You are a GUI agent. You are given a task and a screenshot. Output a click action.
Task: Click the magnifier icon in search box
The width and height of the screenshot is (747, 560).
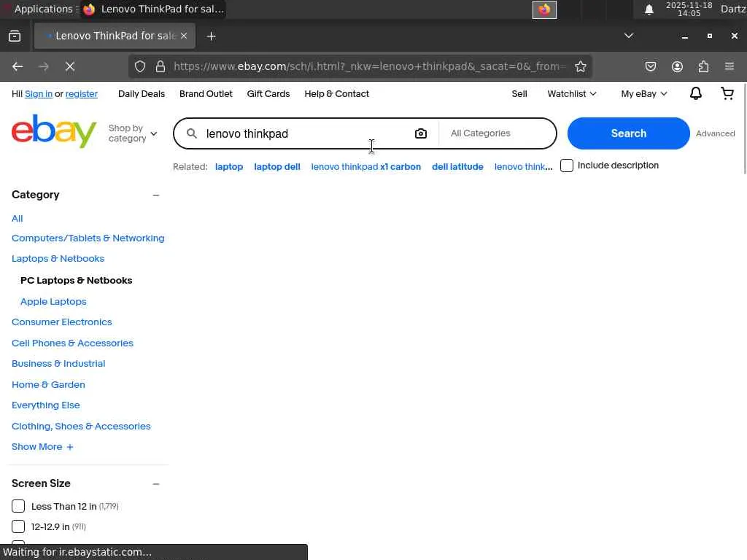click(x=192, y=134)
